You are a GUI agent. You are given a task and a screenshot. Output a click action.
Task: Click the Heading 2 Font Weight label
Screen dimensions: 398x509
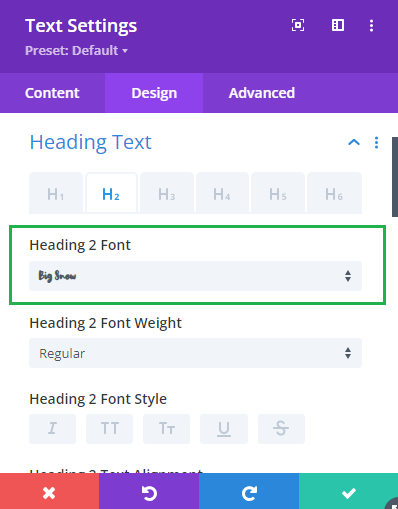tap(106, 323)
